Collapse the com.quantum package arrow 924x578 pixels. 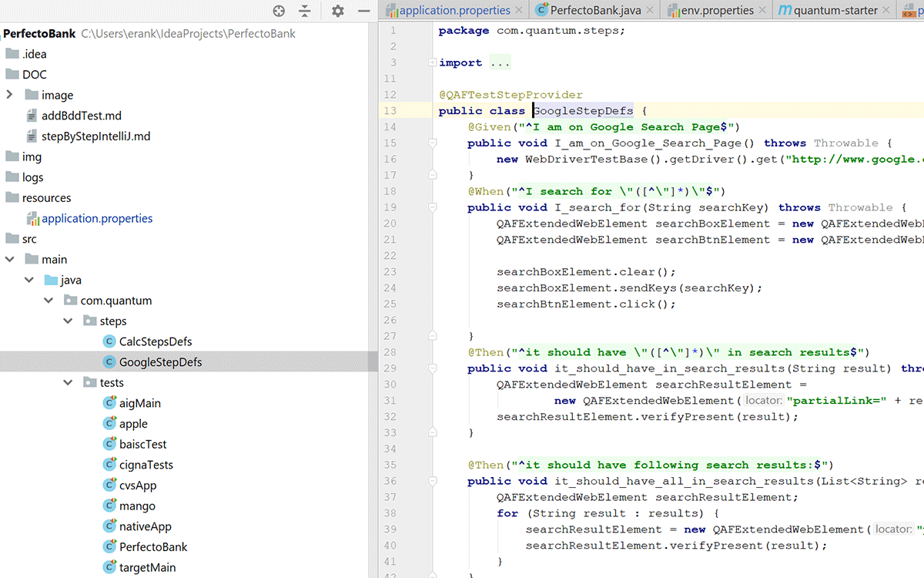point(48,301)
